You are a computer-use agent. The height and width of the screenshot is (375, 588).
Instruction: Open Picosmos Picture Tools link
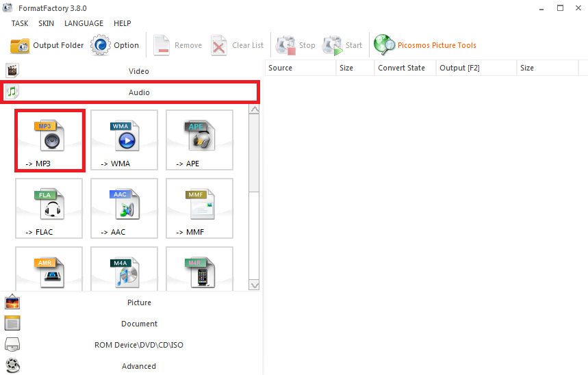coord(437,45)
